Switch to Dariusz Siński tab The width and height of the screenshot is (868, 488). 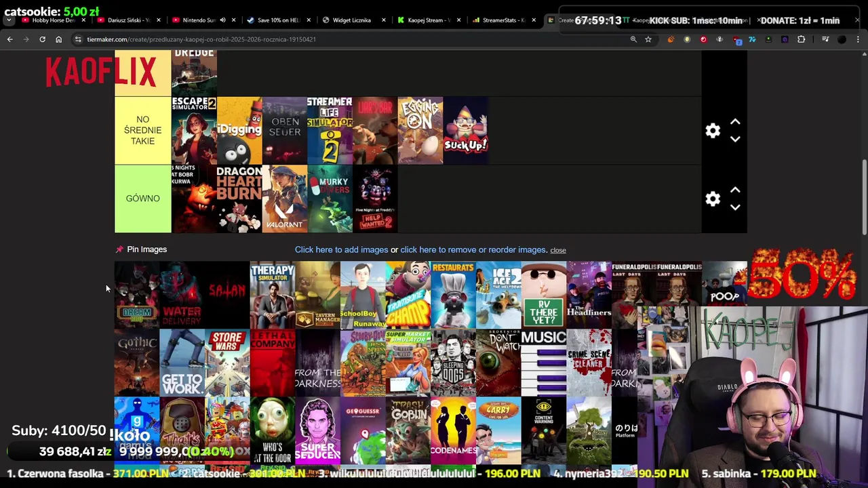point(128,20)
